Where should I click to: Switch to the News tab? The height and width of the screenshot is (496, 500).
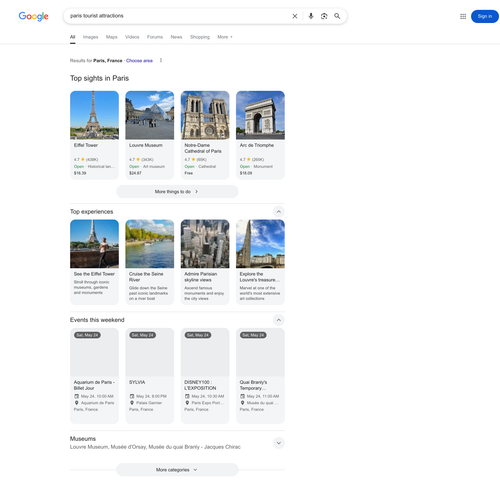[x=176, y=37]
